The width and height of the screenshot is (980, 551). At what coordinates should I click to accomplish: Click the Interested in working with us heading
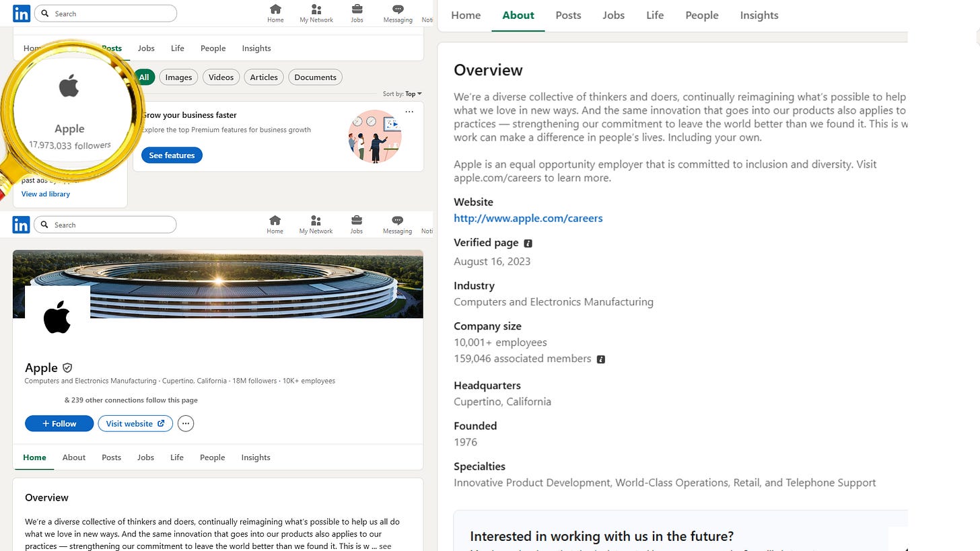602,536
